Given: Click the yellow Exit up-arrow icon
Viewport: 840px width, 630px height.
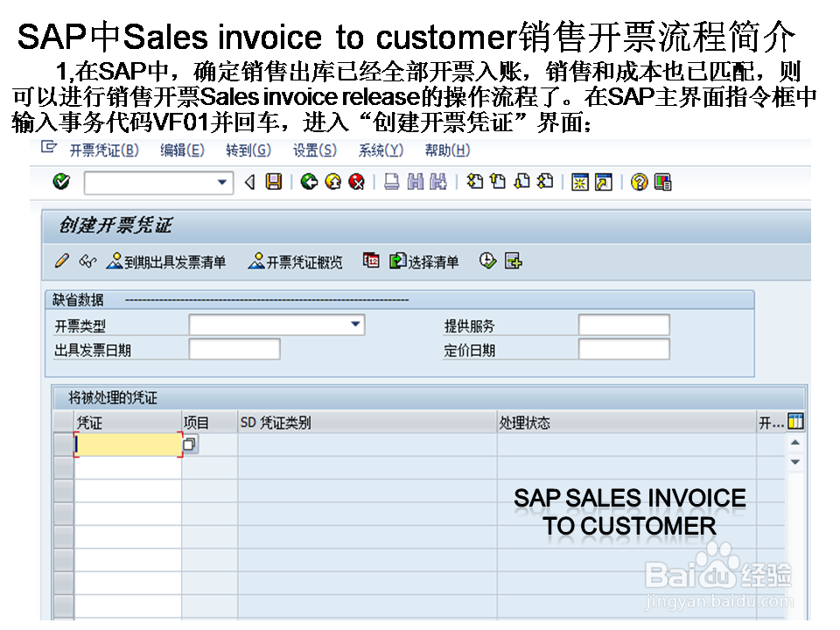Looking at the screenshot, I should pyautogui.click(x=332, y=182).
